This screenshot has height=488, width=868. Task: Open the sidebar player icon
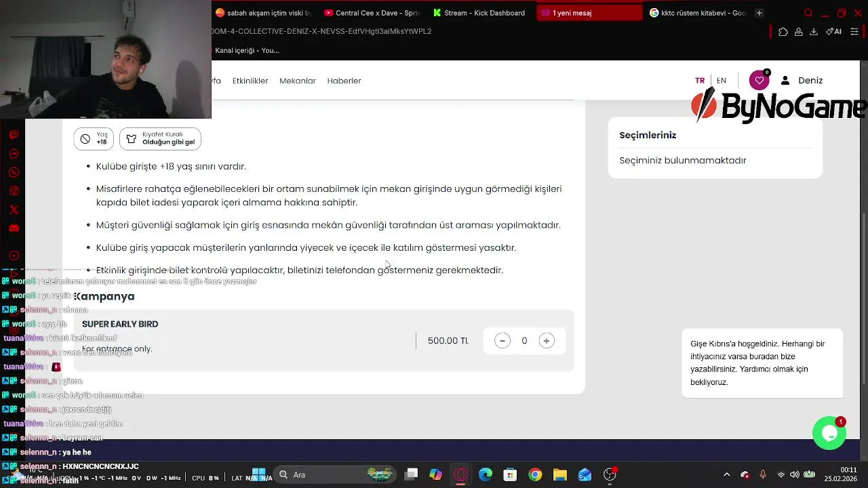point(14,256)
